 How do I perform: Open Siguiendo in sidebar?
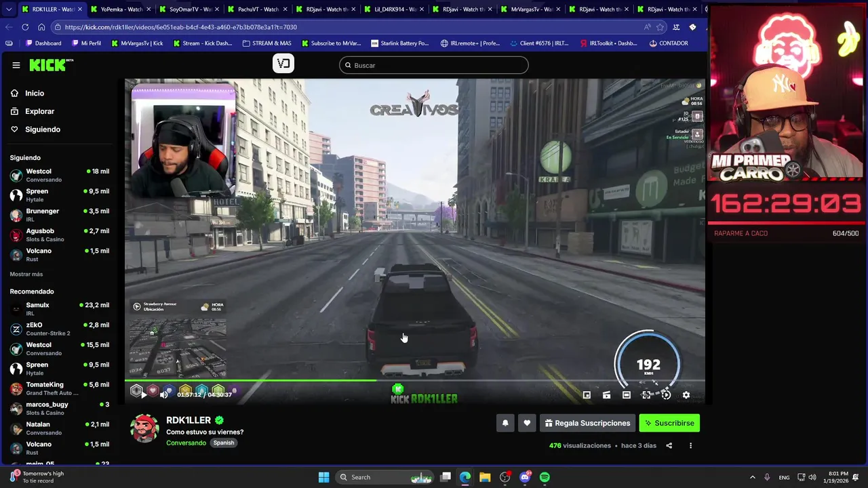43,129
